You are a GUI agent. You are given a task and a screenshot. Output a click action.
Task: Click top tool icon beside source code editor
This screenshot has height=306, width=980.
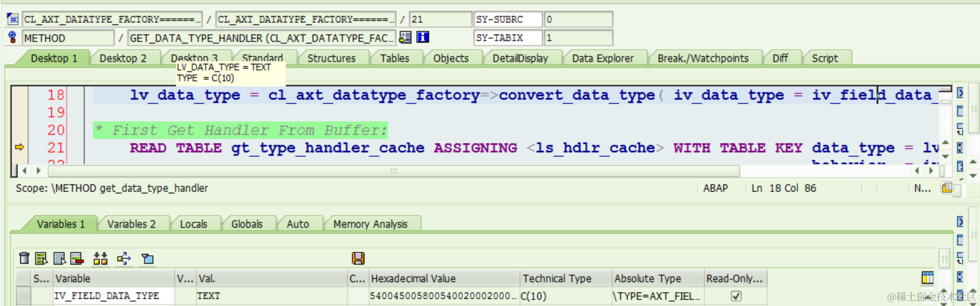[960, 93]
